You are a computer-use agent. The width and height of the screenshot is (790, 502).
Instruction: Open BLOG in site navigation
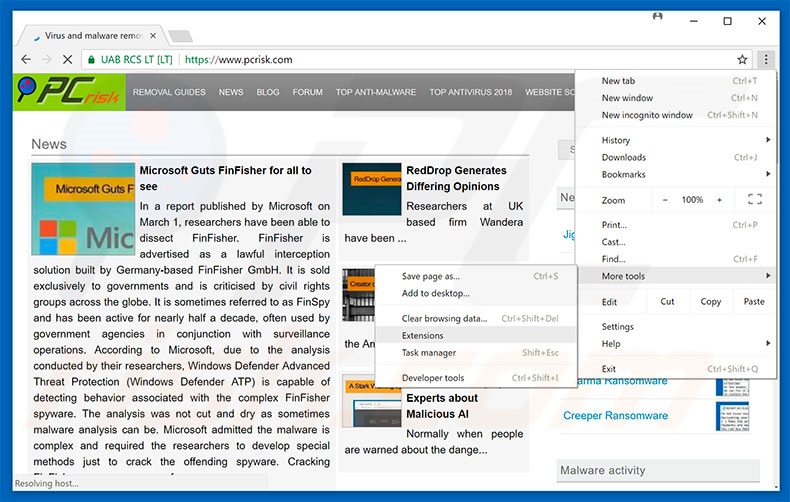click(x=268, y=92)
